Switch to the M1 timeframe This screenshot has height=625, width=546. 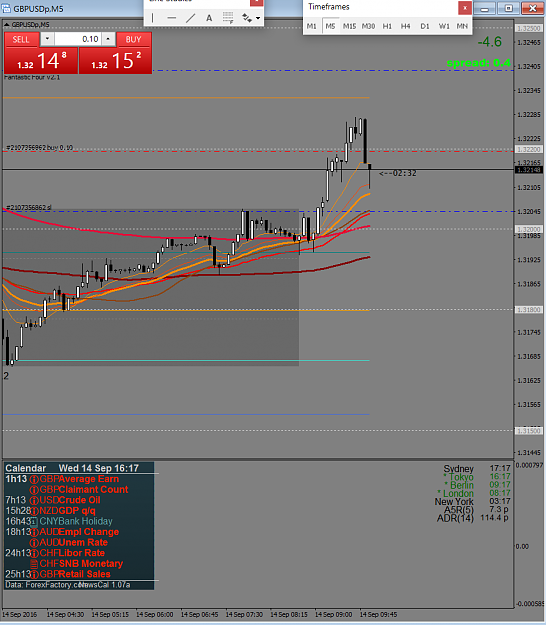[312, 26]
